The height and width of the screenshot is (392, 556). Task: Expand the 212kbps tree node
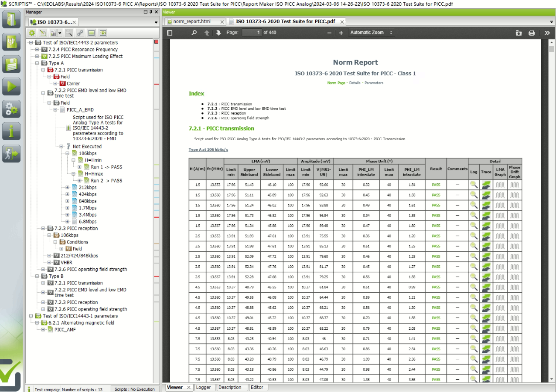(x=68, y=188)
